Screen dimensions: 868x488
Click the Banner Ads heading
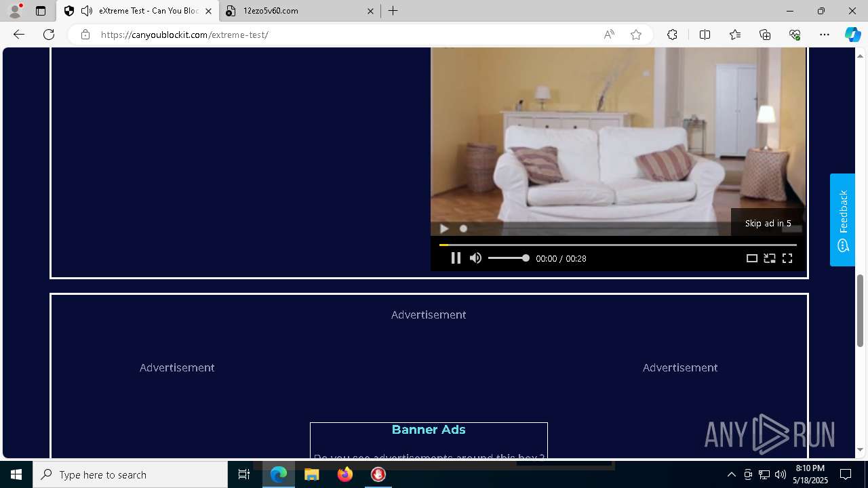click(429, 430)
